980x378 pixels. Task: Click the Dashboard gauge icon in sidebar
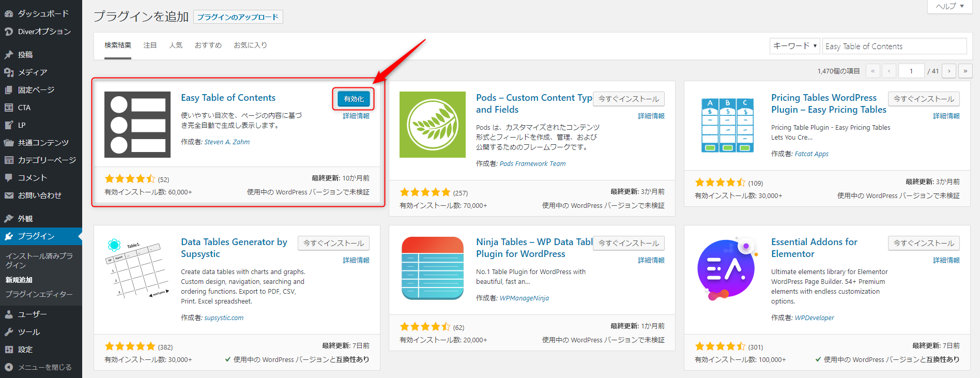[9, 14]
